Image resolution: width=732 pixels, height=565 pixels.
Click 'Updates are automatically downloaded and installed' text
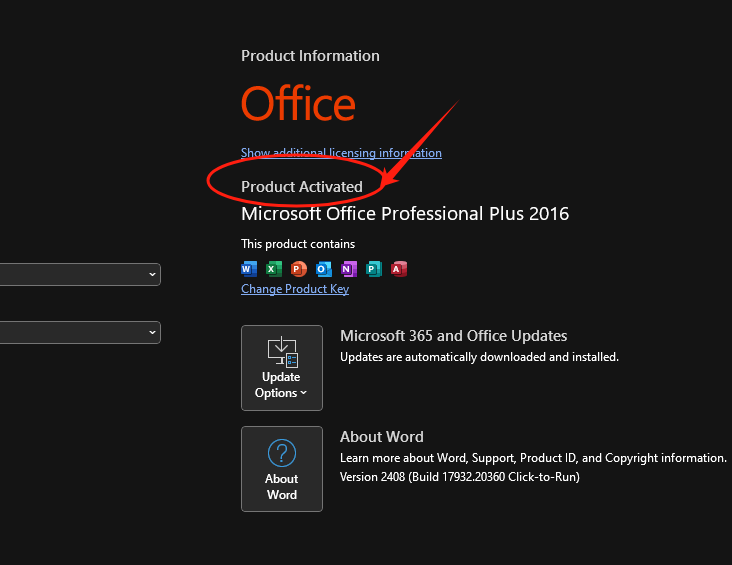(479, 357)
